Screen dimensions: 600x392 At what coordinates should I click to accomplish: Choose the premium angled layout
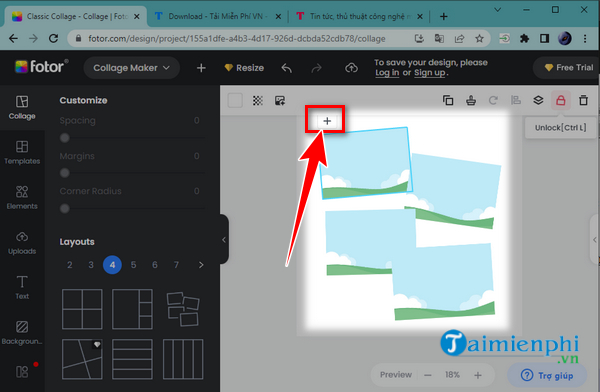click(82, 359)
